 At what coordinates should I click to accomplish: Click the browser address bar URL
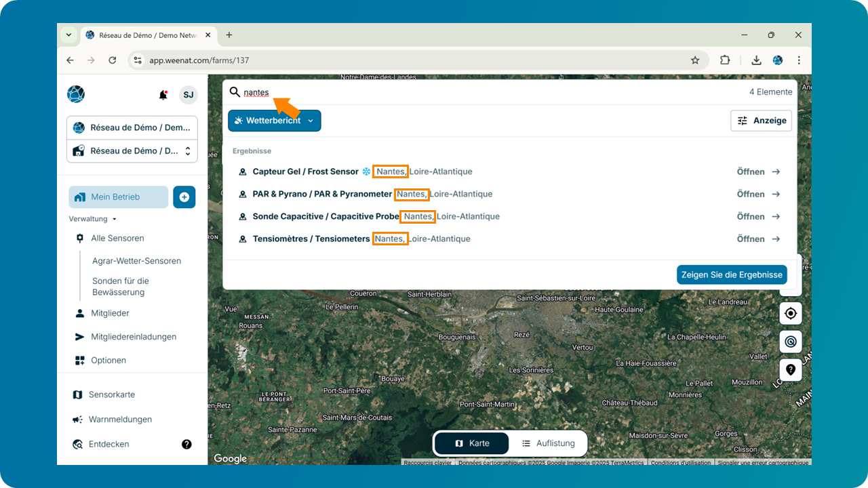(x=199, y=60)
